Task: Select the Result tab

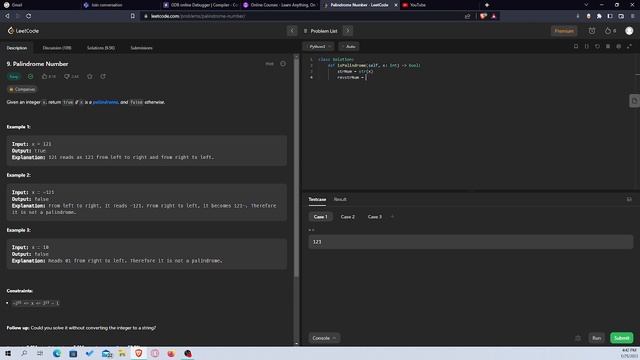Action: (x=340, y=199)
